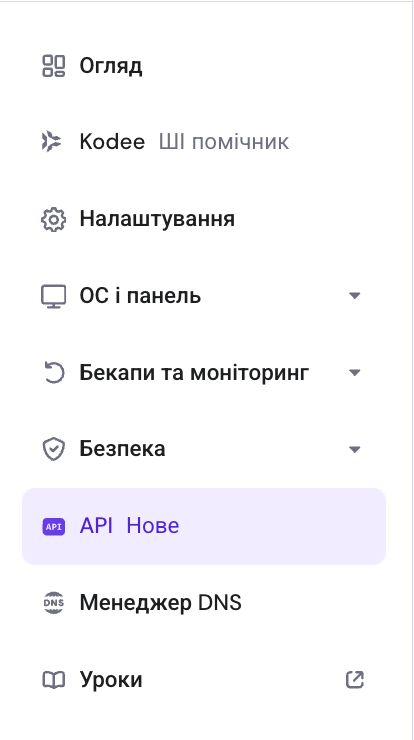Expand the Бекапи та моніторинг arrow
414x740 pixels.
tap(354, 373)
